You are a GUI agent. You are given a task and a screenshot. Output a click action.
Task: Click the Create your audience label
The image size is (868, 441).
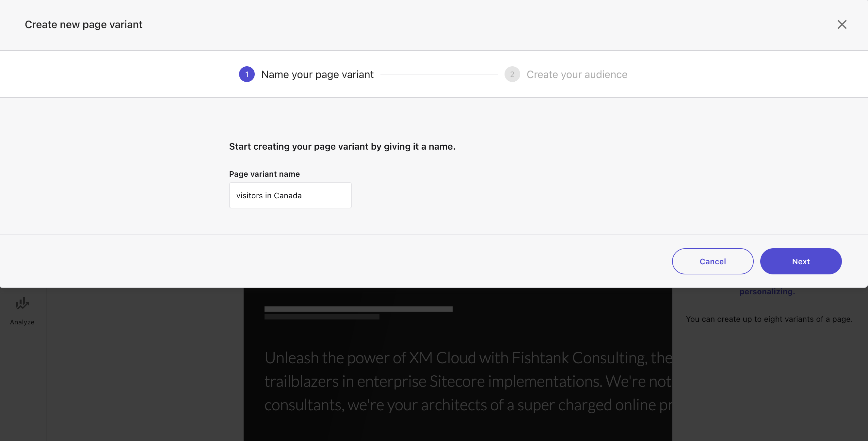pos(577,74)
